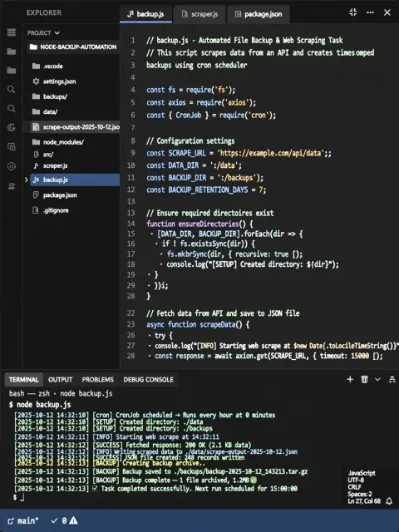Click the collapse/minimize editor icon
399x532 pixels.
tap(352, 12)
